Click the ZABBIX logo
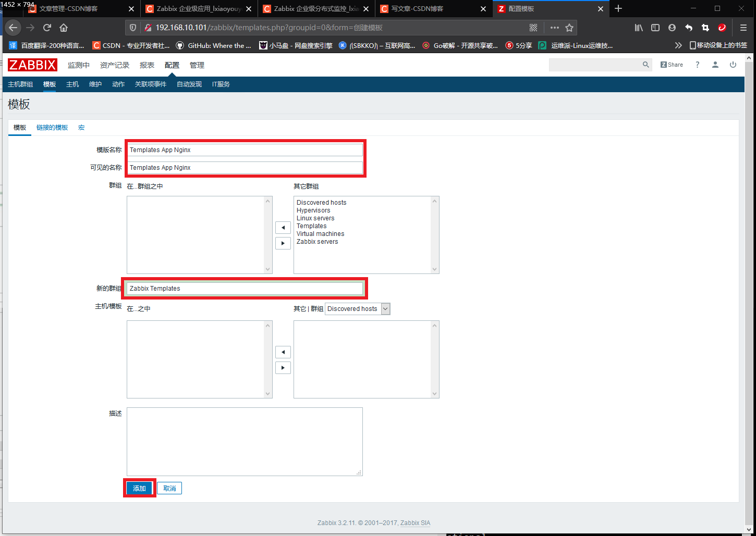This screenshot has height=536, width=756. [x=32, y=65]
